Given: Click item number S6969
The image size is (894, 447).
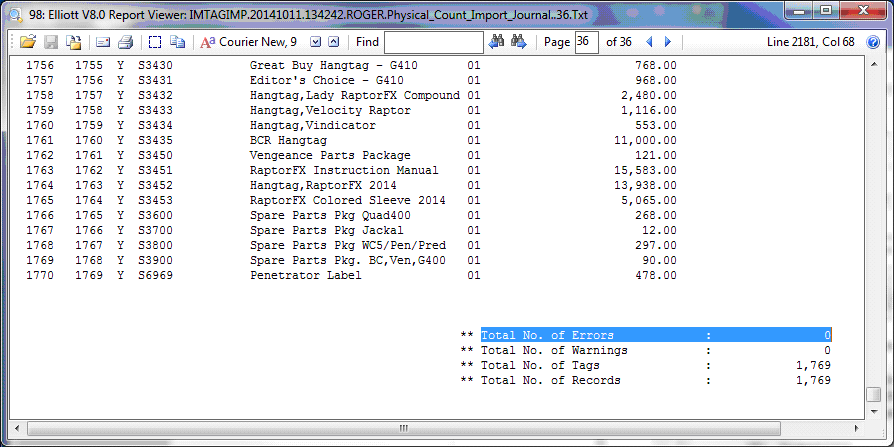Looking at the screenshot, I should point(155,275).
